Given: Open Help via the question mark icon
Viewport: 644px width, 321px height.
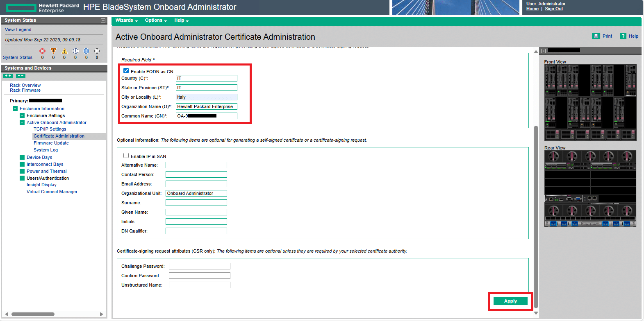Looking at the screenshot, I should pyautogui.click(x=623, y=36).
